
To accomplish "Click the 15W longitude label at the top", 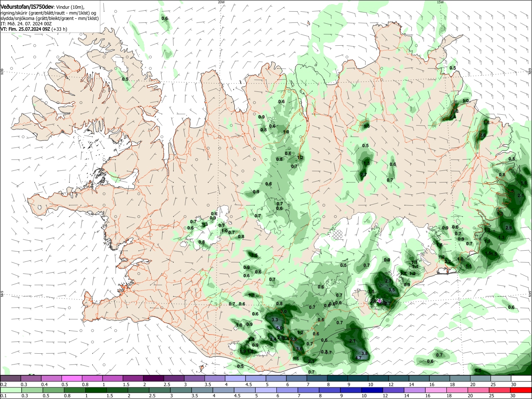I will [x=440, y=2].
